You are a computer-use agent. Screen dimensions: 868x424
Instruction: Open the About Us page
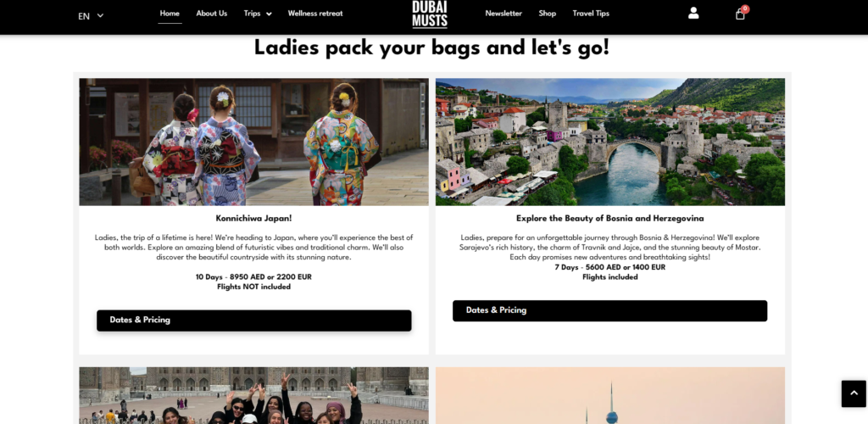click(x=211, y=14)
